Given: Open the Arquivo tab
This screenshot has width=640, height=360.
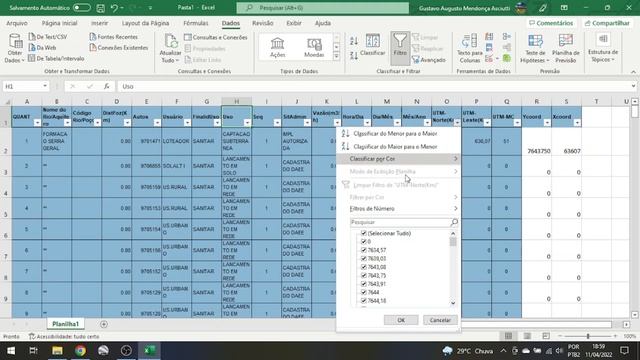Looking at the screenshot, I should [x=17, y=23].
